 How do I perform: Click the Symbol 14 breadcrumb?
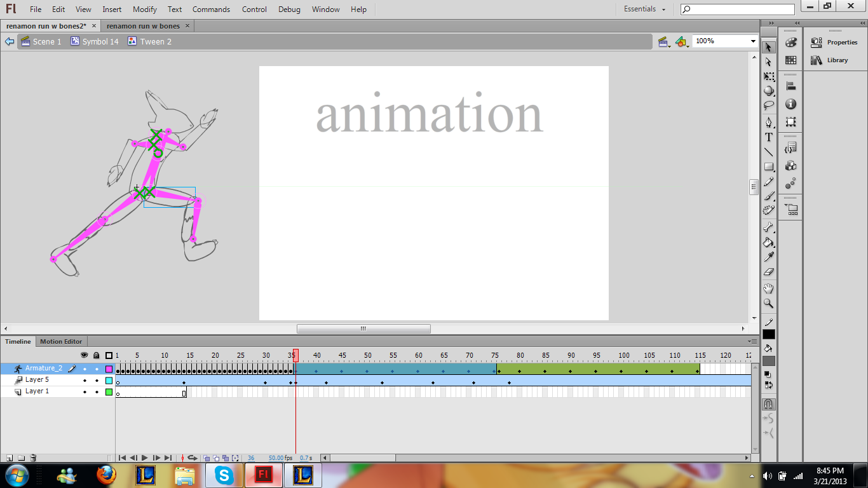pyautogui.click(x=94, y=41)
